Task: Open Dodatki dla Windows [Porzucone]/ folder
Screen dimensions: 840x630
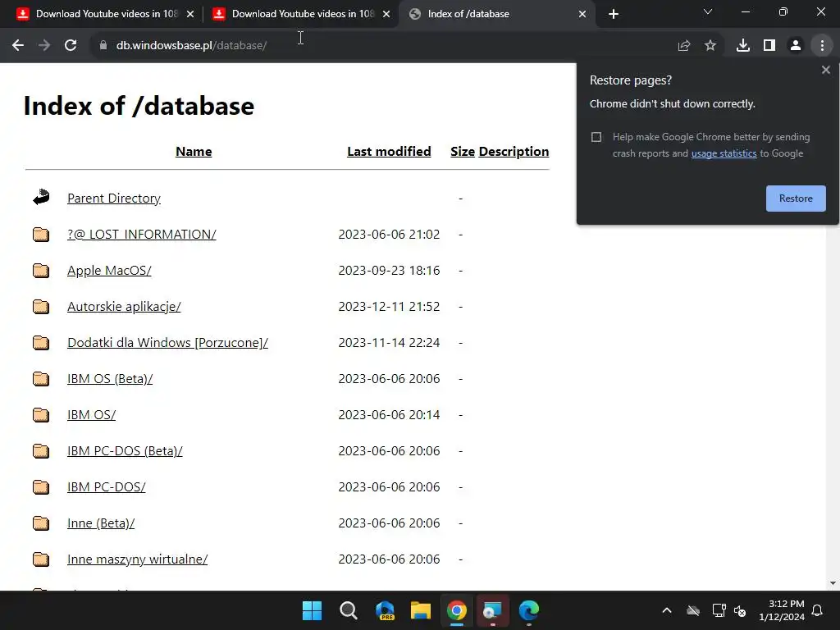Action: 167,342
